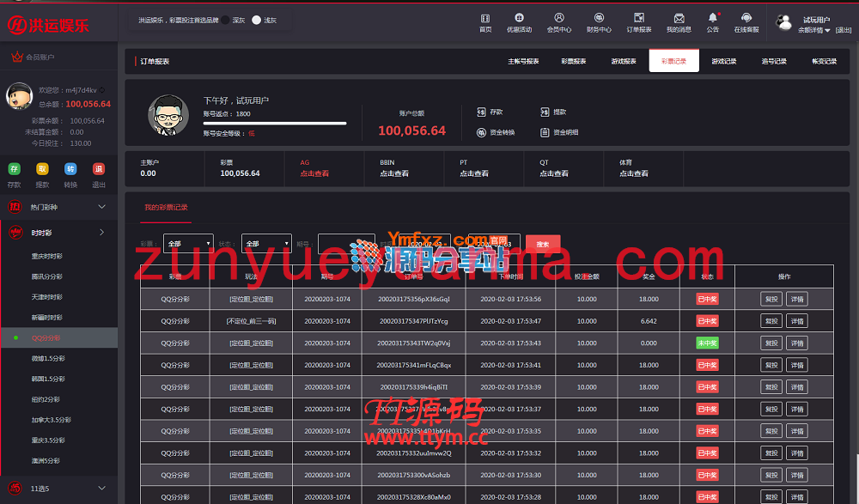Select 微博1.5分彩 in sidebar
This screenshot has height=504, width=859.
pos(48,358)
